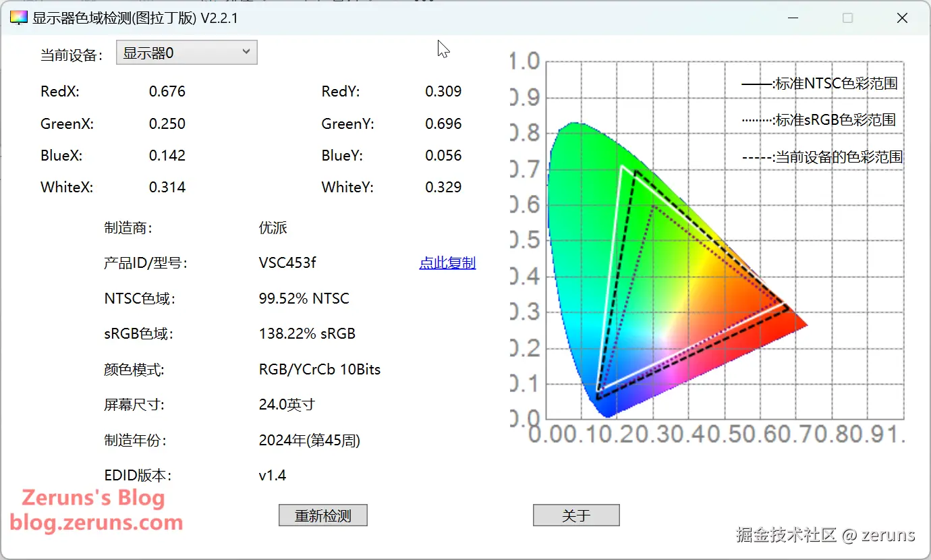This screenshot has width=931, height=560.
Task: Click the 当前设备 label
Action: click(x=72, y=55)
